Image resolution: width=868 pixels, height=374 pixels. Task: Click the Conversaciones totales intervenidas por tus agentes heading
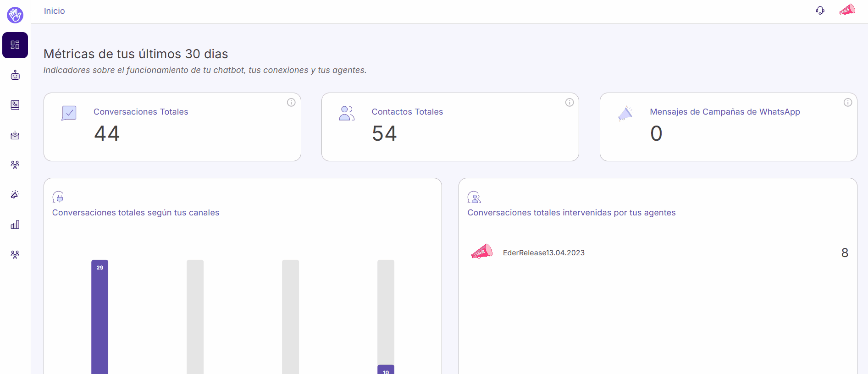click(571, 213)
